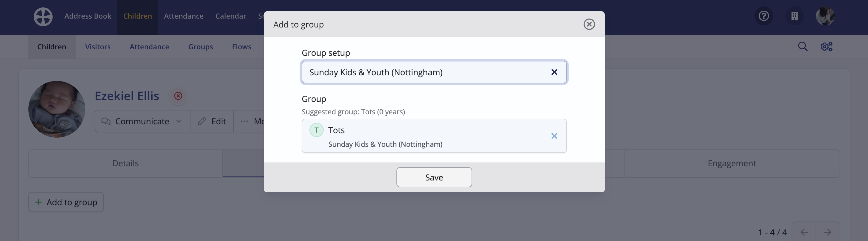Image resolution: width=868 pixels, height=241 pixels.
Task: Remove the selected Tots group
Action: (x=554, y=136)
